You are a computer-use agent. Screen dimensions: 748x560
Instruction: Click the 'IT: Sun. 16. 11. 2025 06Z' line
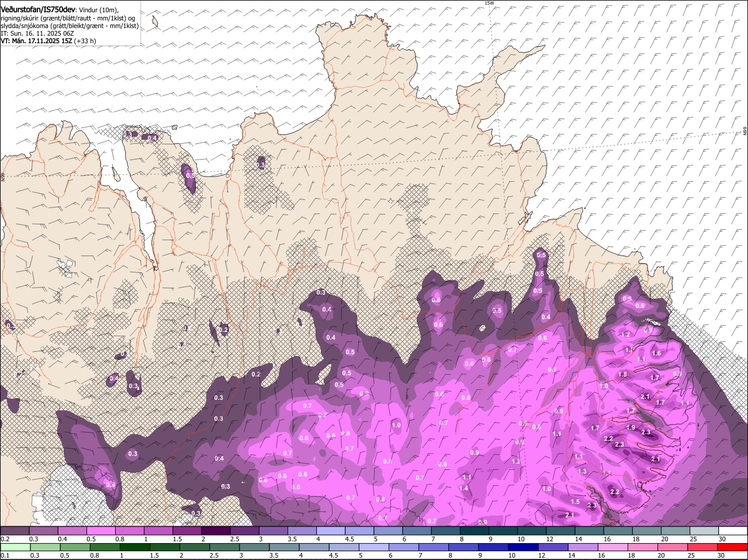tap(36, 33)
